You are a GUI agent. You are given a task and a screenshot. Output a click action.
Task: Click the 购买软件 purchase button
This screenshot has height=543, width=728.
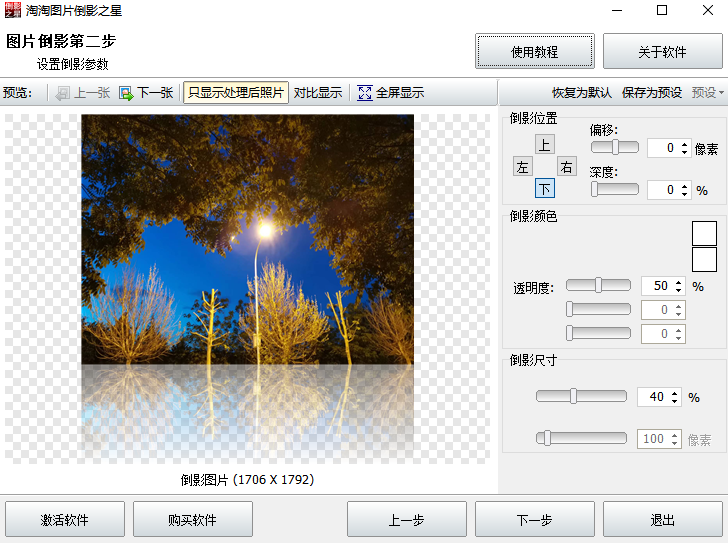point(193,519)
